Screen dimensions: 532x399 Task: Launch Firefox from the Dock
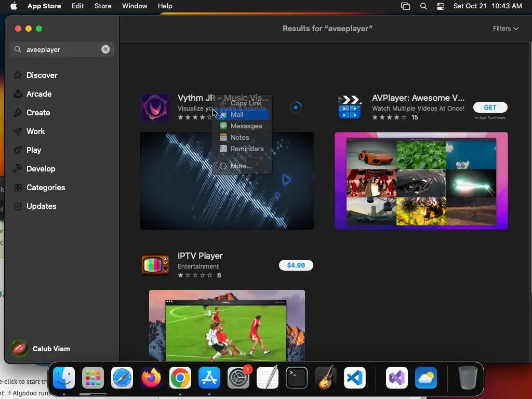[x=151, y=378]
